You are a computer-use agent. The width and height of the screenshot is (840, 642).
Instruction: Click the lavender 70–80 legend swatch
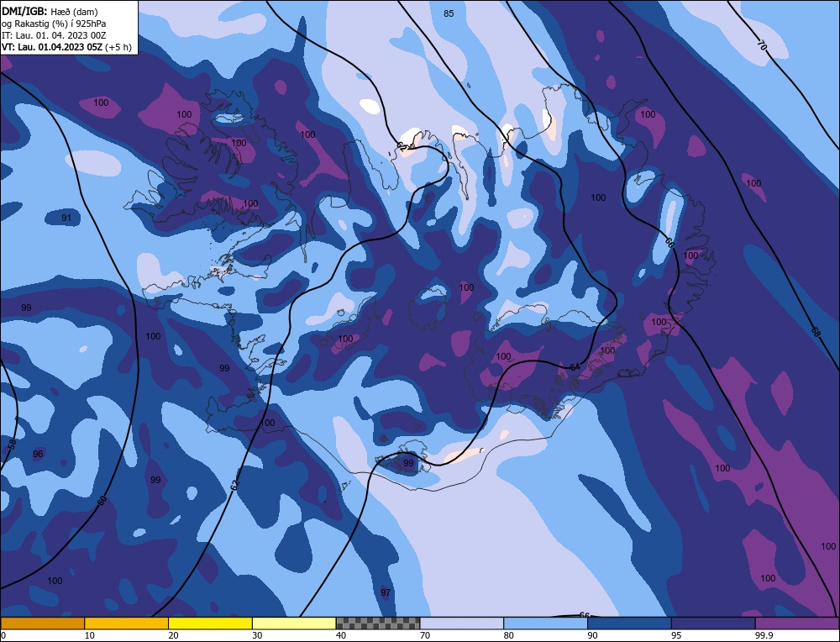[x=462, y=624]
